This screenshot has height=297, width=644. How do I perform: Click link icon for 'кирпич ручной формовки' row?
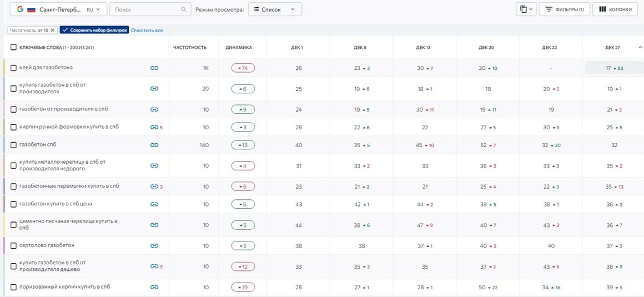(154, 127)
